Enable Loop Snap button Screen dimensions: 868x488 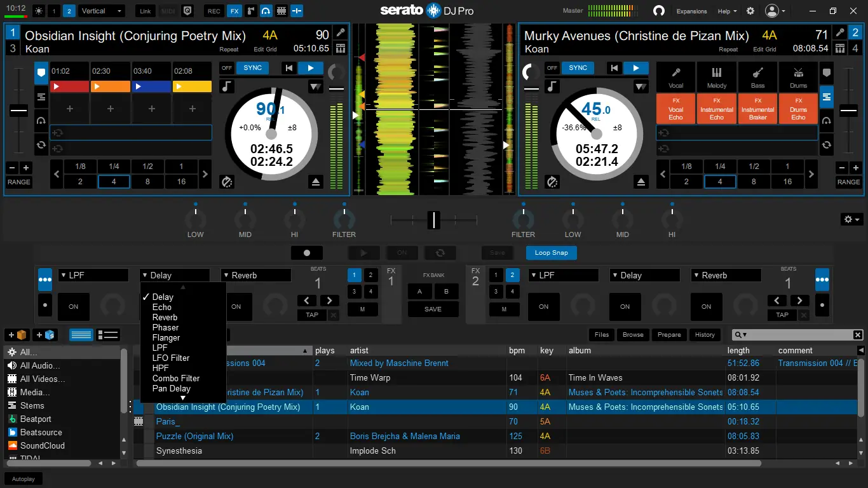(x=551, y=253)
